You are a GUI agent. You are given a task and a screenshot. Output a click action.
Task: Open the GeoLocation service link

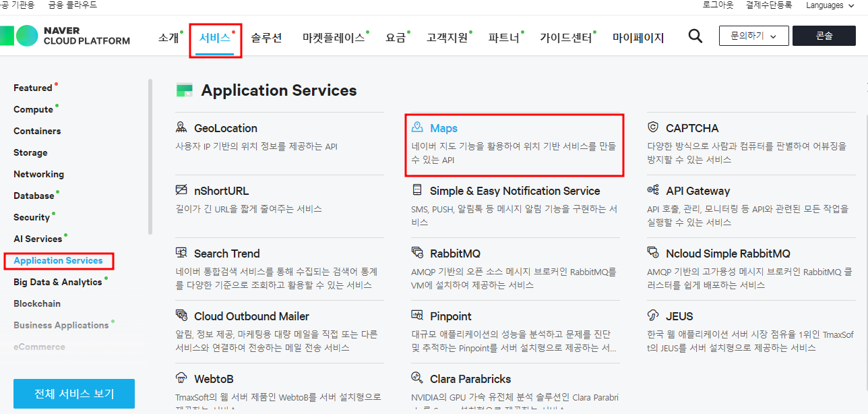click(226, 128)
